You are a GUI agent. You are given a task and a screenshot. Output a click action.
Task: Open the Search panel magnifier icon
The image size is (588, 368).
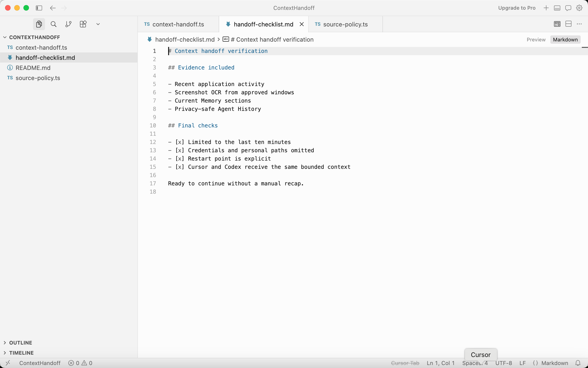tap(54, 24)
